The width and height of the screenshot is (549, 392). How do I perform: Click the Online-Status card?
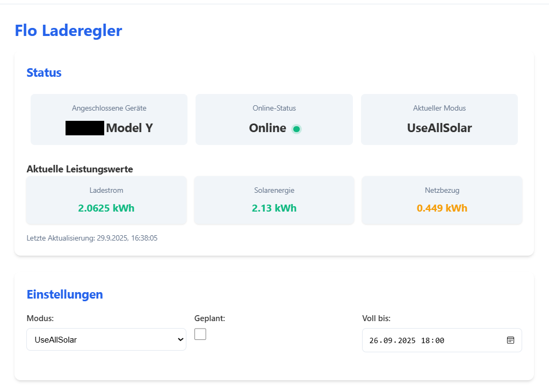click(274, 119)
